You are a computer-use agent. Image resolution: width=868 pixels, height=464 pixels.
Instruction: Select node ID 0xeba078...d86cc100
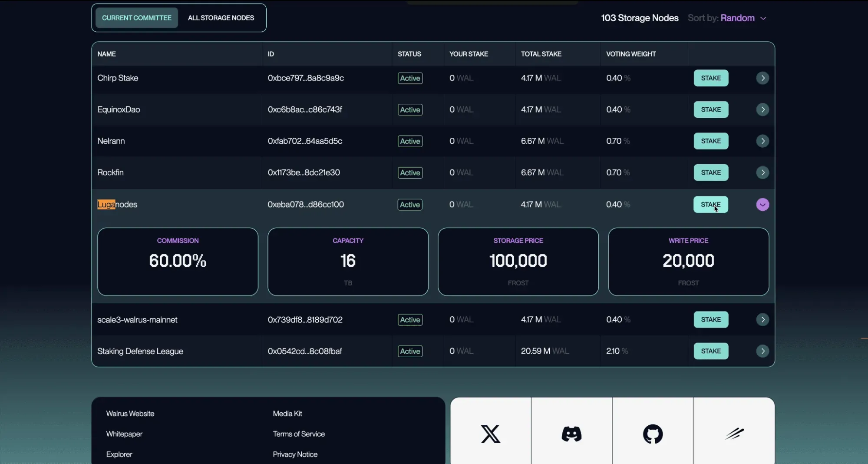pyautogui.click(x=306, y=205)
